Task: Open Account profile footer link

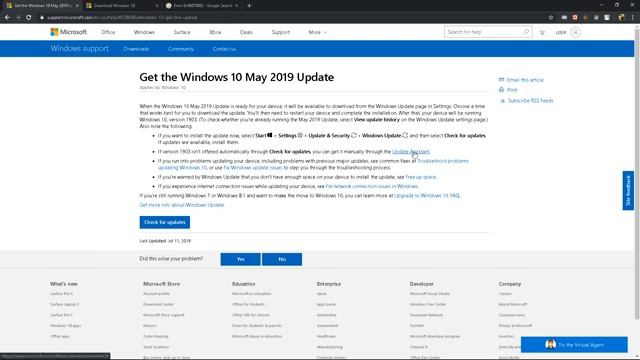Action: [156, 293]
